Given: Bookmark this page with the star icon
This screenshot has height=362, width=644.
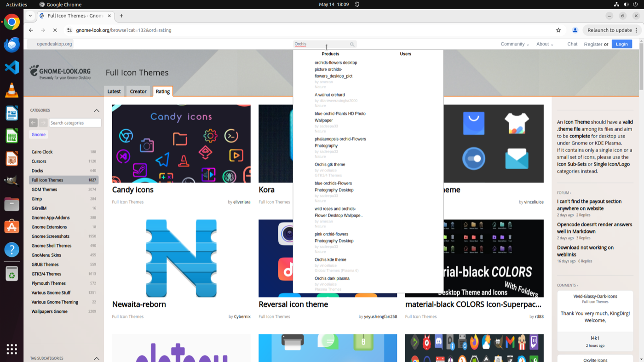Looking at the screenshot, I should 558,30.
